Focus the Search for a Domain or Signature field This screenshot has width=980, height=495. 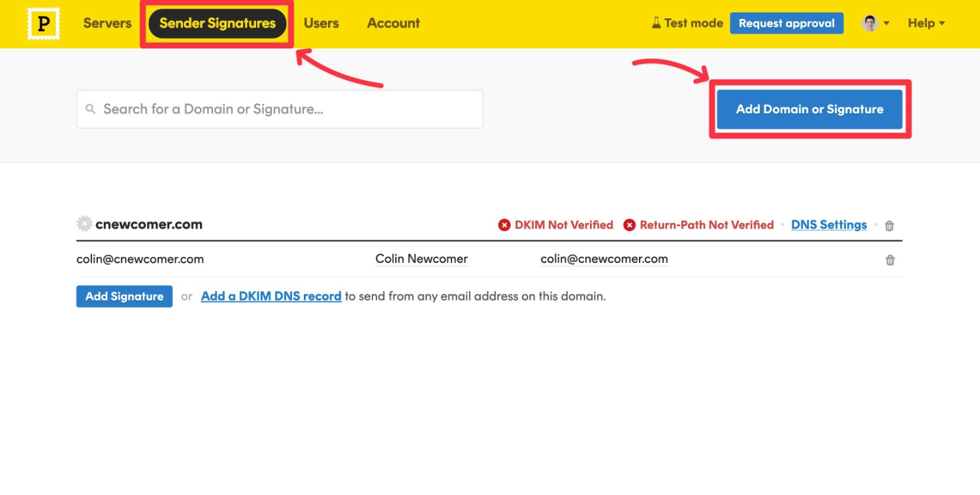(280, 109)
